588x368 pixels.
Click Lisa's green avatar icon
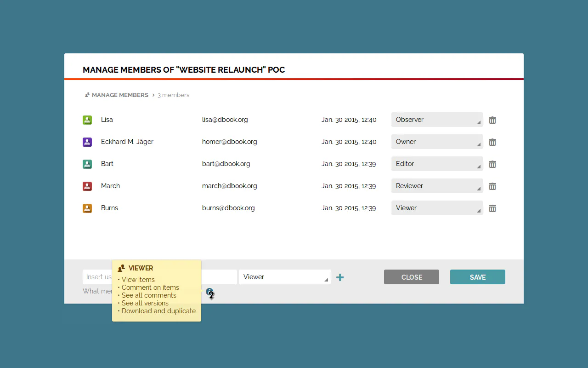[87, 120]
